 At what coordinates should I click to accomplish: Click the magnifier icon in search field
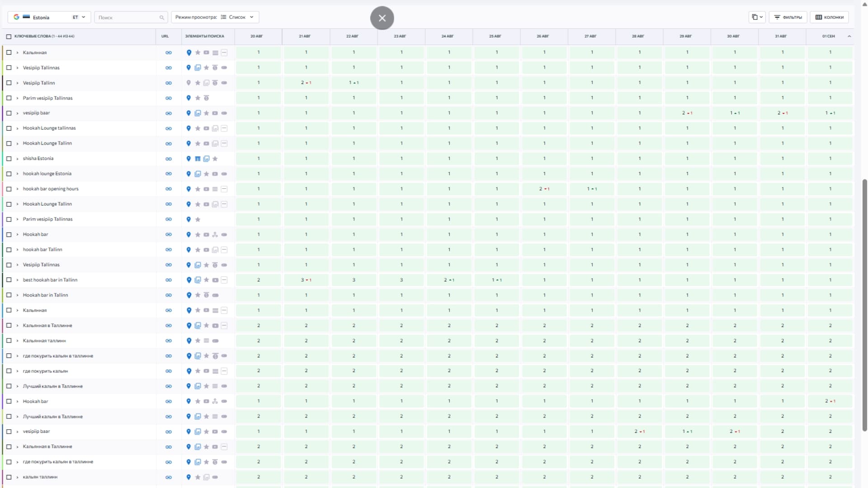pyautogui.click(x=162, y=18)
